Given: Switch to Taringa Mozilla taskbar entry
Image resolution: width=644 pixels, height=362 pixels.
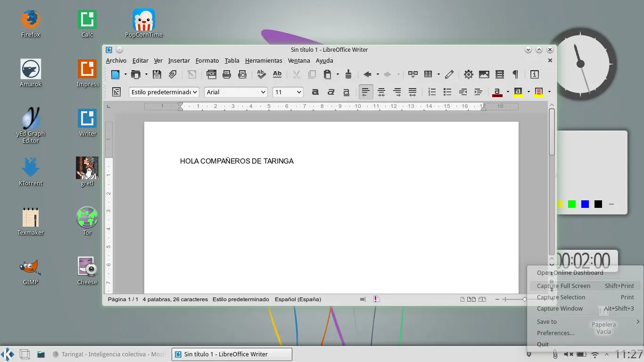Looking at the screenshot, I should [109, 354].
